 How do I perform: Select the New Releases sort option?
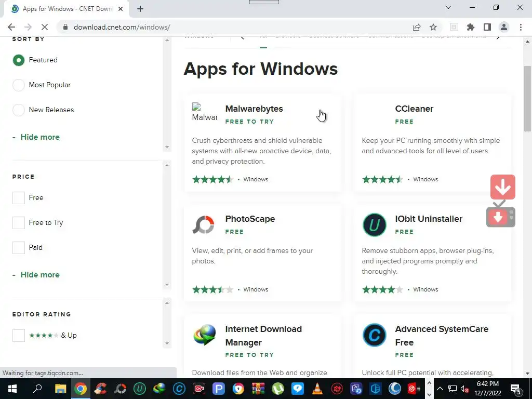[19, 110]
